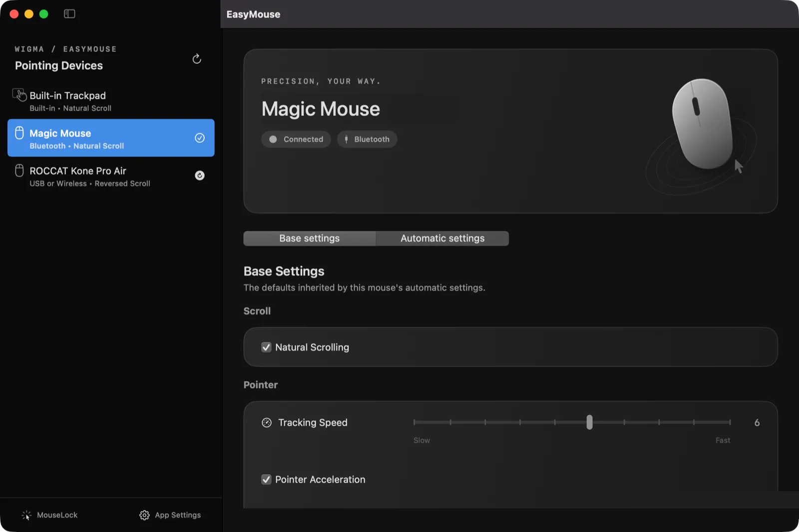Switch to the Automatic settings tab
799x532 pixels.
pos(442,239)
